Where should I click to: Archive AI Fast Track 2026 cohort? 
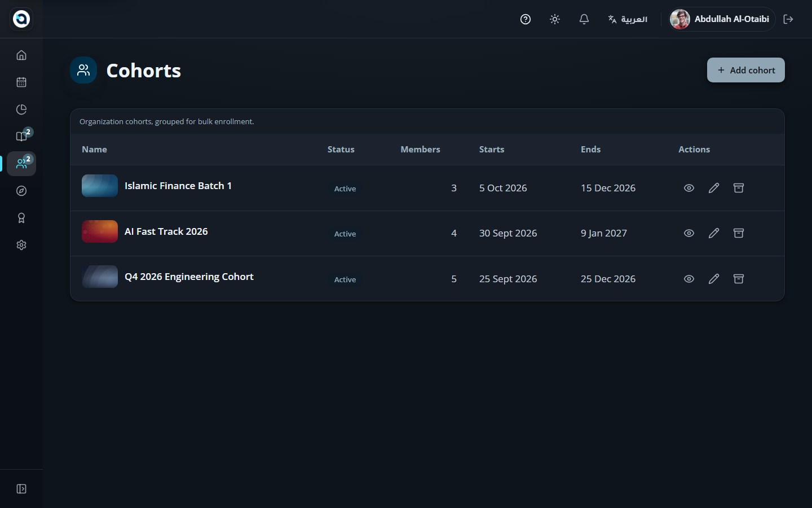pyautogui.click(x=739, y=233)
